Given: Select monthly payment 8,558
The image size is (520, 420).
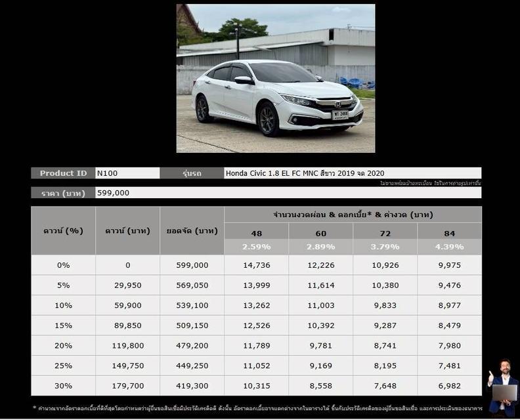Looking at the screenshot, I should click(x=320, y=386).
